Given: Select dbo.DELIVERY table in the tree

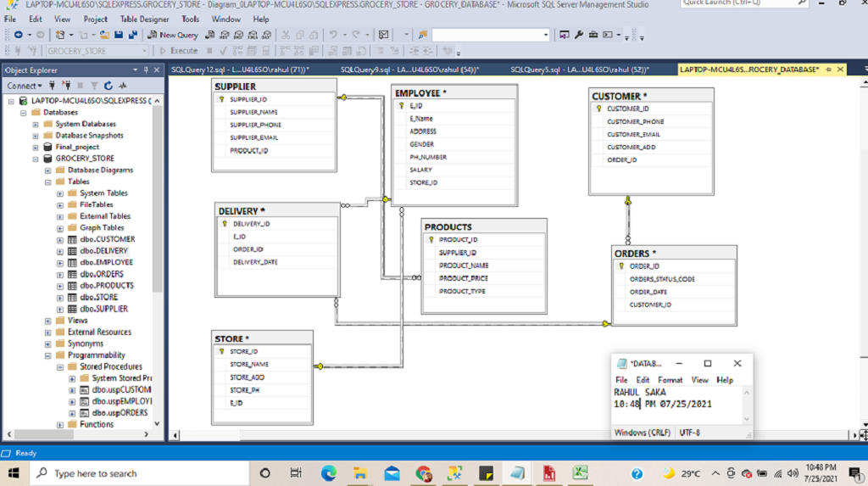Looking at the screenshot, I should click(x=103, y=251).
